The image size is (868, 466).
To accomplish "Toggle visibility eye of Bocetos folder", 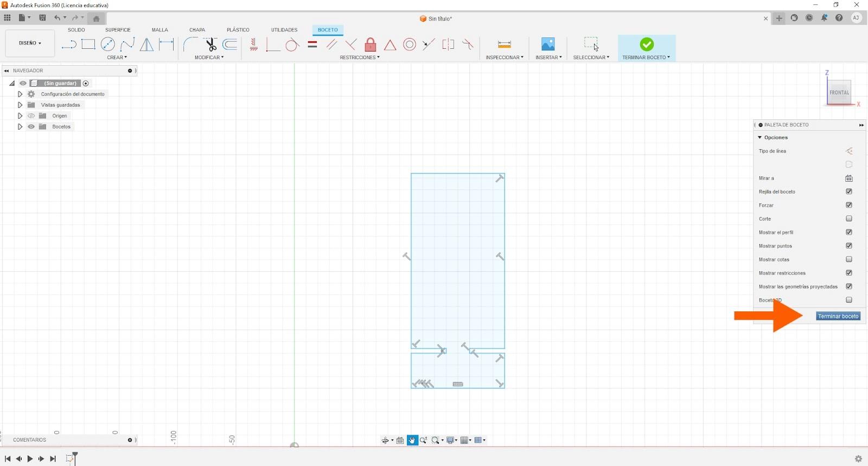I will 31,126.
